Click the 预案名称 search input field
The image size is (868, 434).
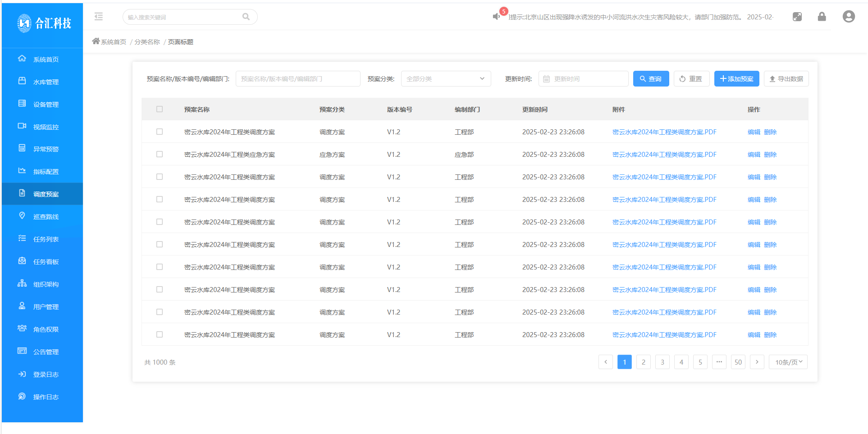coord(297,79)
